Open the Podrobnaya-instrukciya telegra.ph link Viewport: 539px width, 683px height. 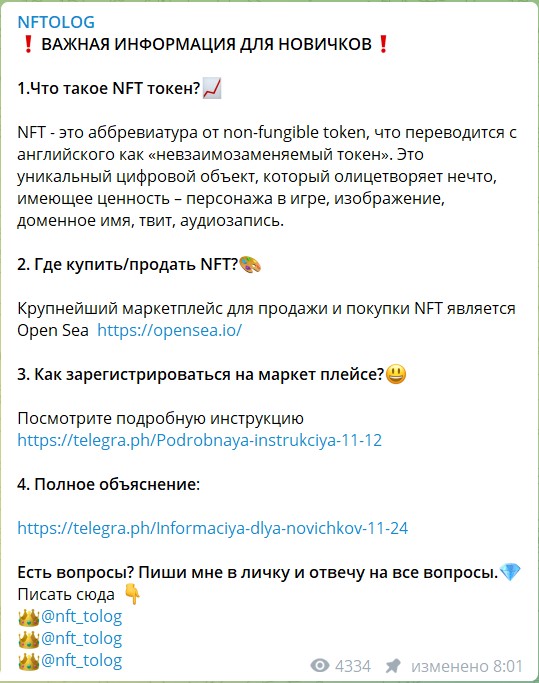pos(200,440)
